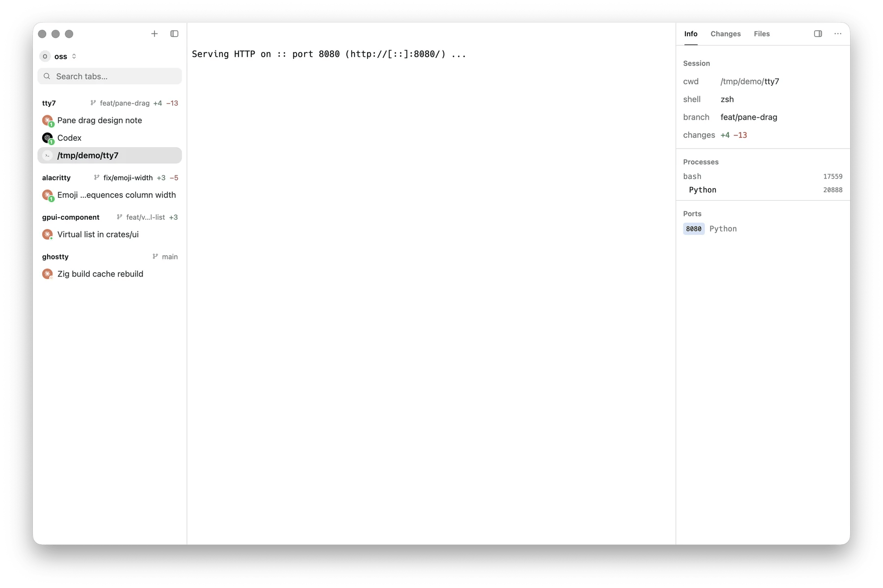Click the terminal prompt icon beside /tmp/demo/tty7
Viewport: 883px width, 588px height.
48,155
